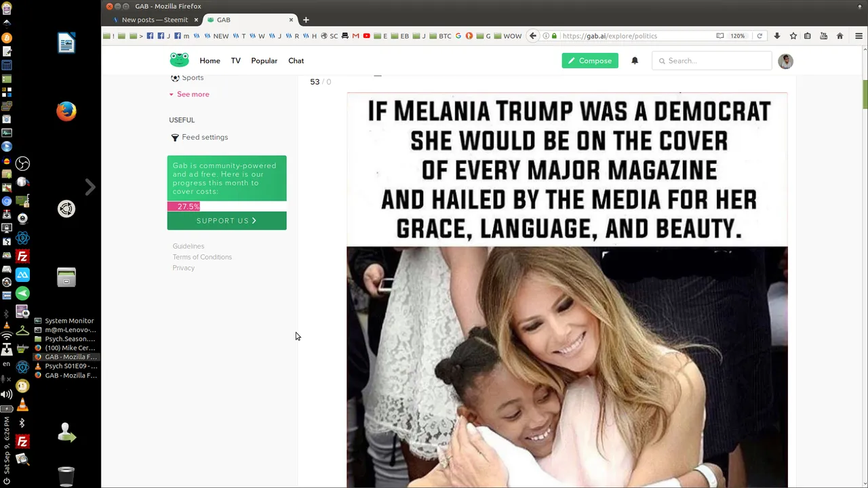Open the user switch desktop icon
Viewport: 868px width, 488px height.
[66, 432]
